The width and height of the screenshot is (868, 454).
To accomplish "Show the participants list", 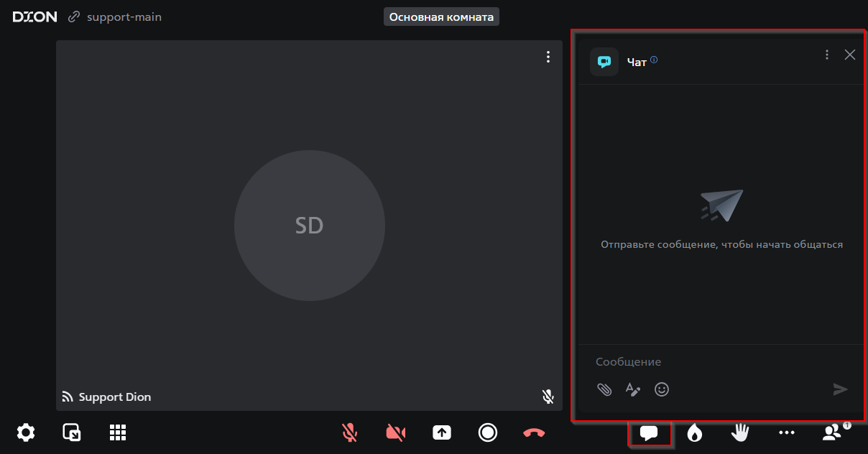I will pos(833,432).
